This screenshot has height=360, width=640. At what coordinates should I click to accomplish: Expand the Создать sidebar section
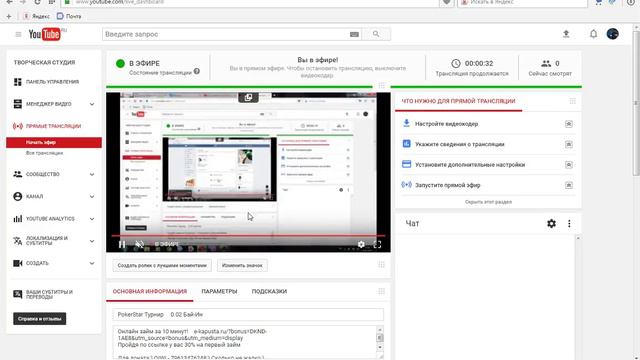(92, 263)
